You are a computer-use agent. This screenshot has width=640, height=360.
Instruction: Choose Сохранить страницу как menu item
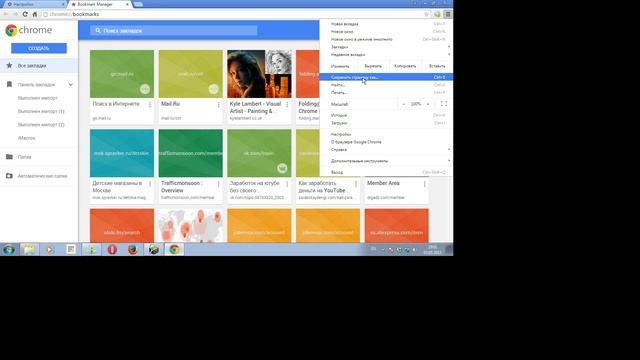[x=386, y=77]
